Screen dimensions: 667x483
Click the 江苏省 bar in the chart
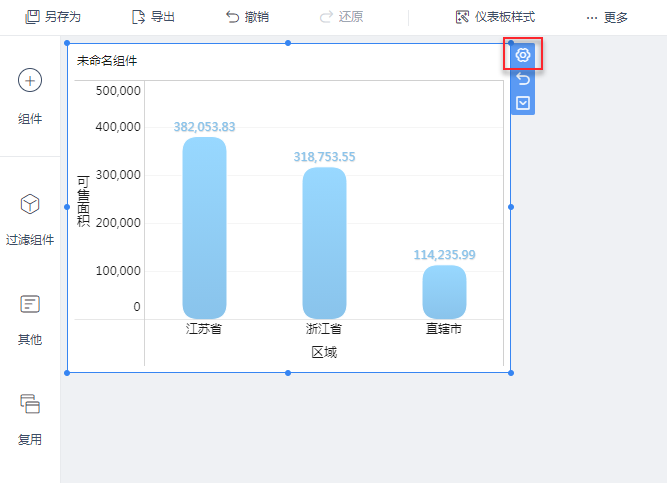click(204, 228)
